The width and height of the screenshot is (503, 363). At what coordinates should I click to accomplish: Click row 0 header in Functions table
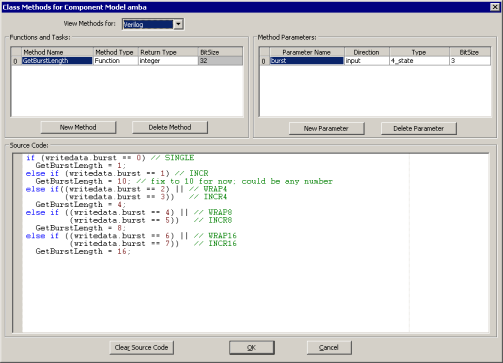point(16,61)
